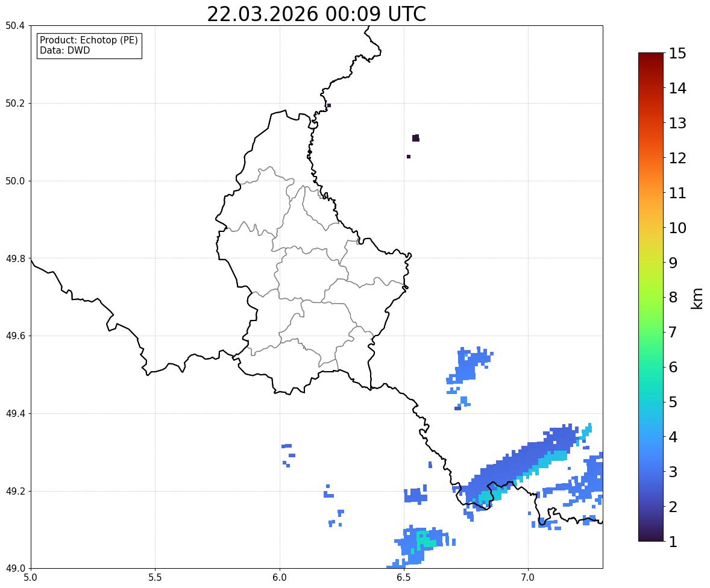Click the colorbar unit label 'km'
Screen dimensions: 710x588
697,298
